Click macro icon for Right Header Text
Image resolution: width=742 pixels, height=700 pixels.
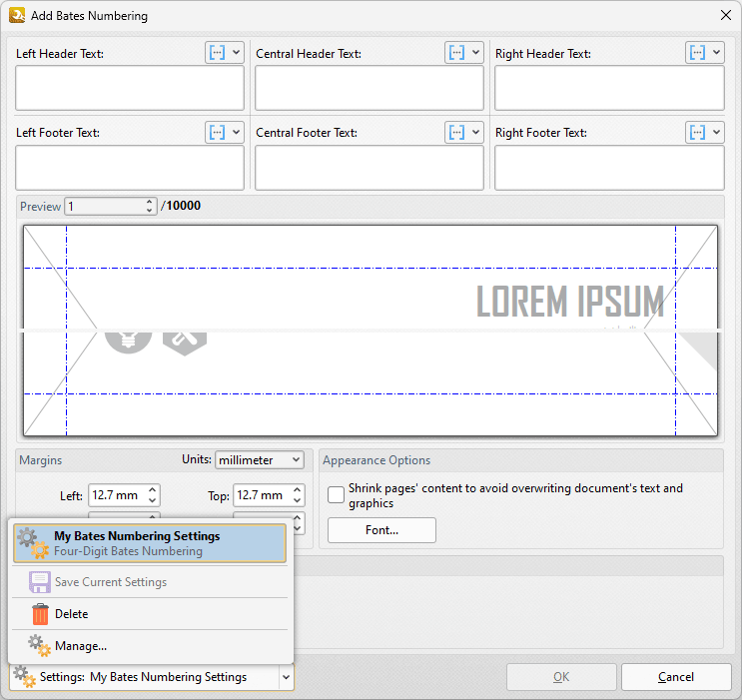[x=697, y=53]
